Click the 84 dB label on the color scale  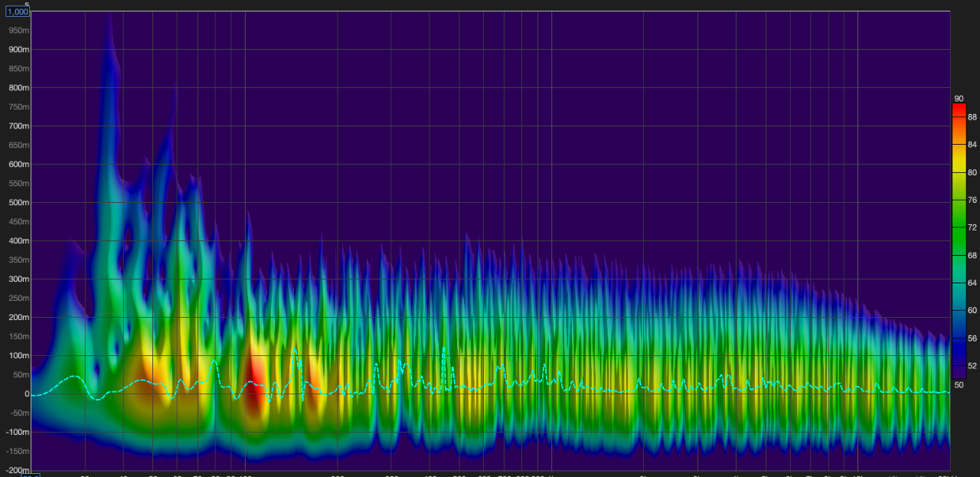pos(972,145)
